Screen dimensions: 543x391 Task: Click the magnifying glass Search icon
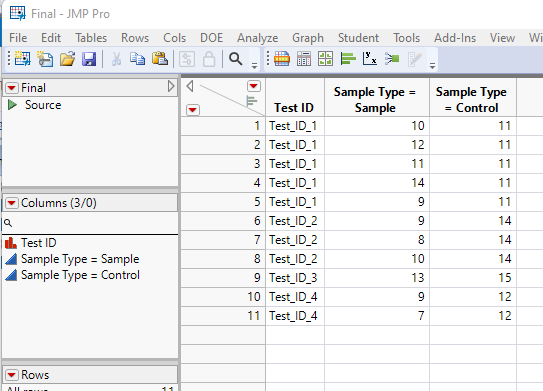[235, 59]
